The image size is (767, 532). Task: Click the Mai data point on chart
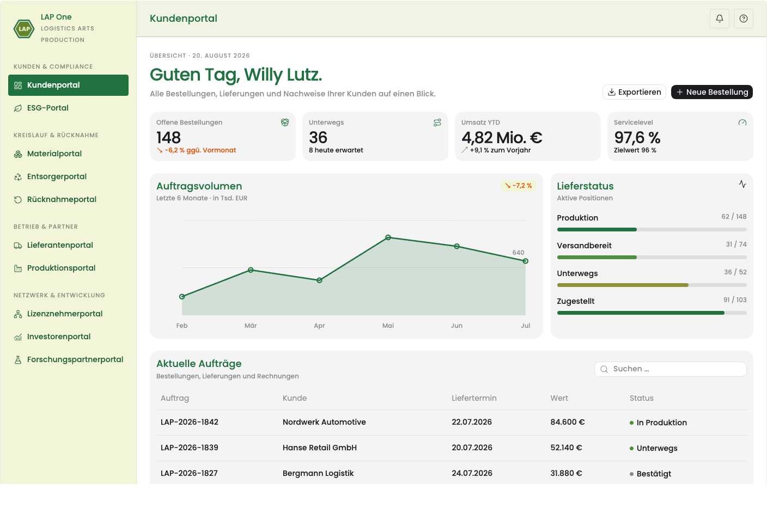tap(388, 237)
